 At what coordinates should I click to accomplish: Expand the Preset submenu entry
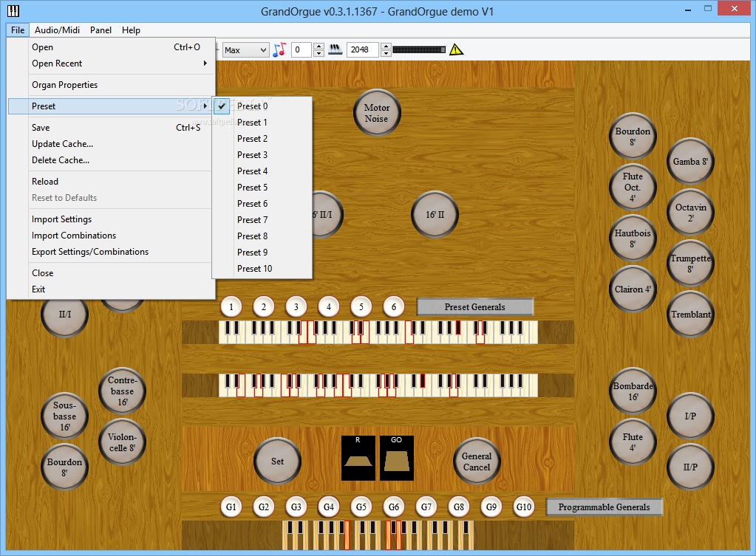click(110, 106)
